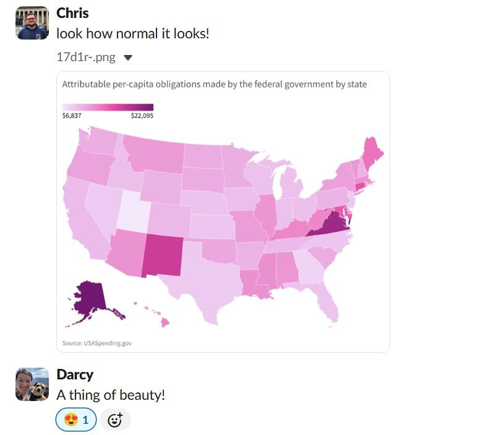
Task: Click the pale Utah state on map
Action: coord(132,210)
